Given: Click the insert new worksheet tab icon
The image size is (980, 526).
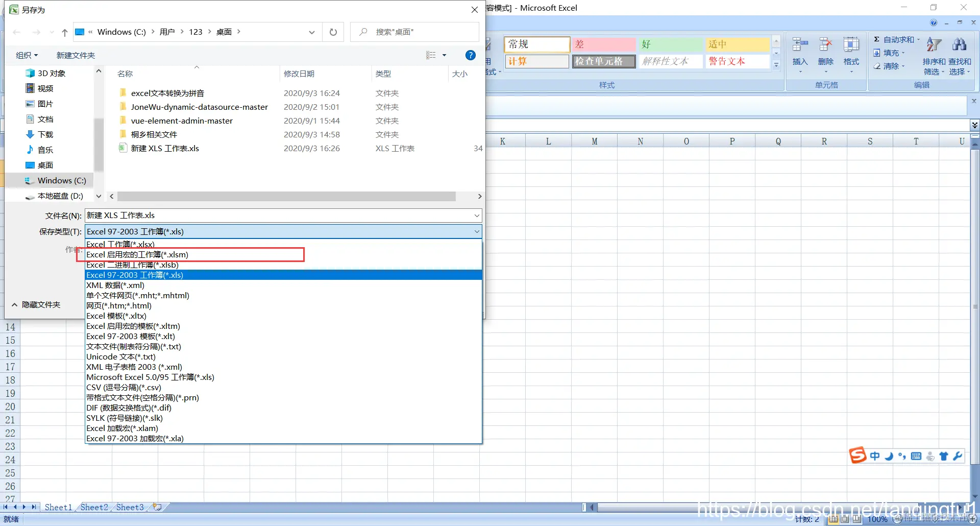Looking at the screenshot, I should pos(157,507).
